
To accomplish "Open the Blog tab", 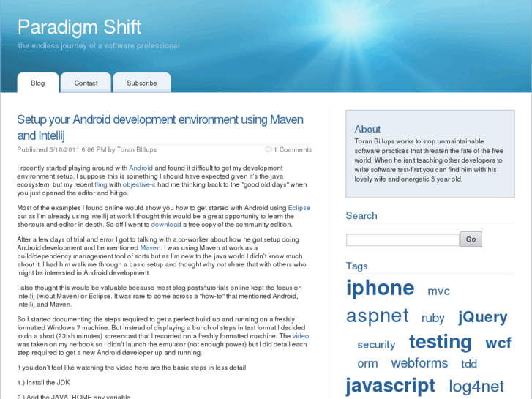I will tap(37, 83).
